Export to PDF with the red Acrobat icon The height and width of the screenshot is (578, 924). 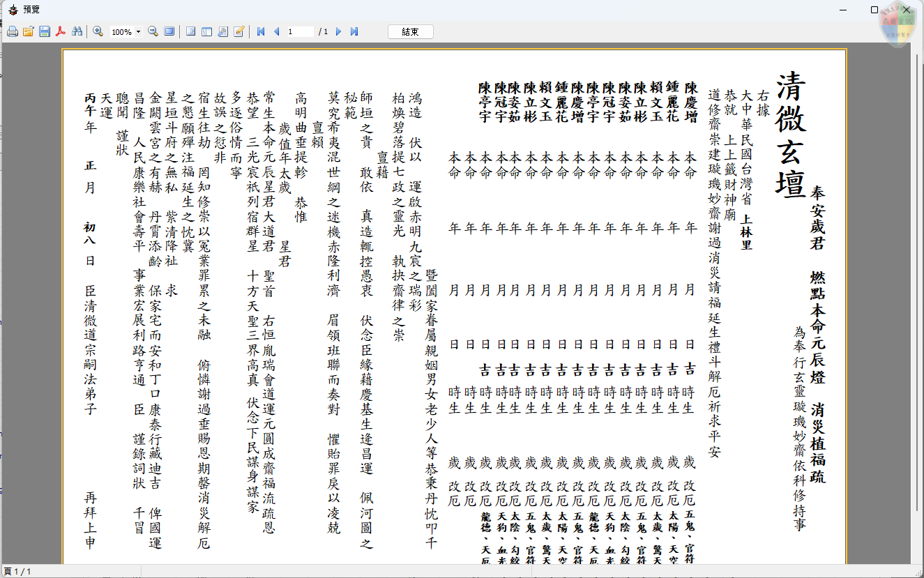click(x=61, y=32)
